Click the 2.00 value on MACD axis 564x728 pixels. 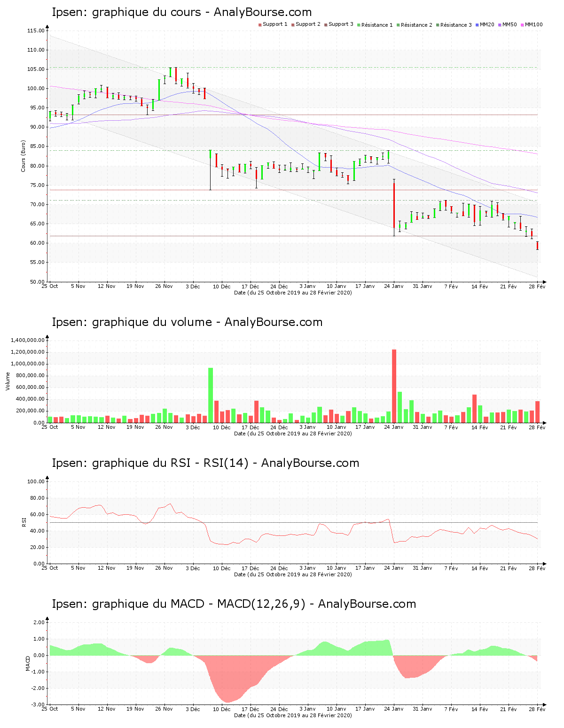pyautogui.click(x=39, y=623)
